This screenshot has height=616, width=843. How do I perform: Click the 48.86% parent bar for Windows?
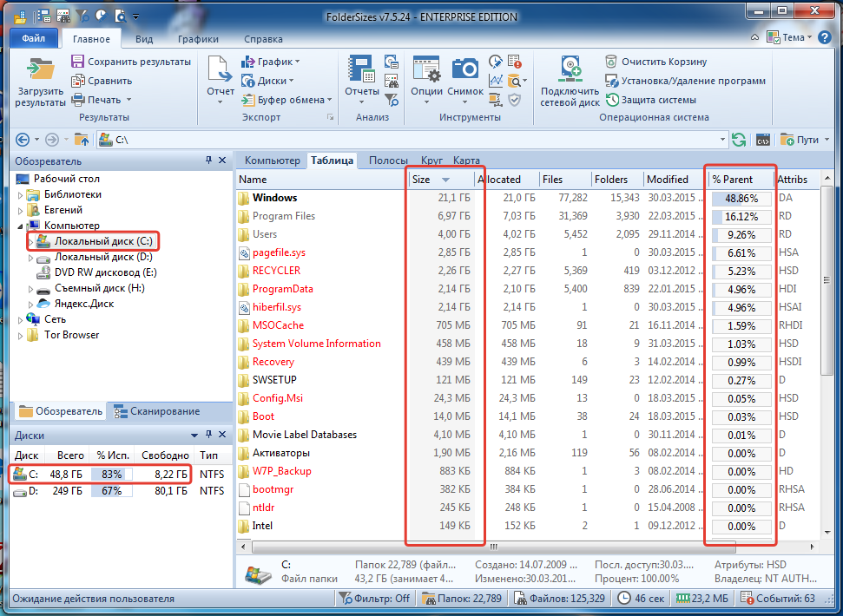(x=741, y=199)
